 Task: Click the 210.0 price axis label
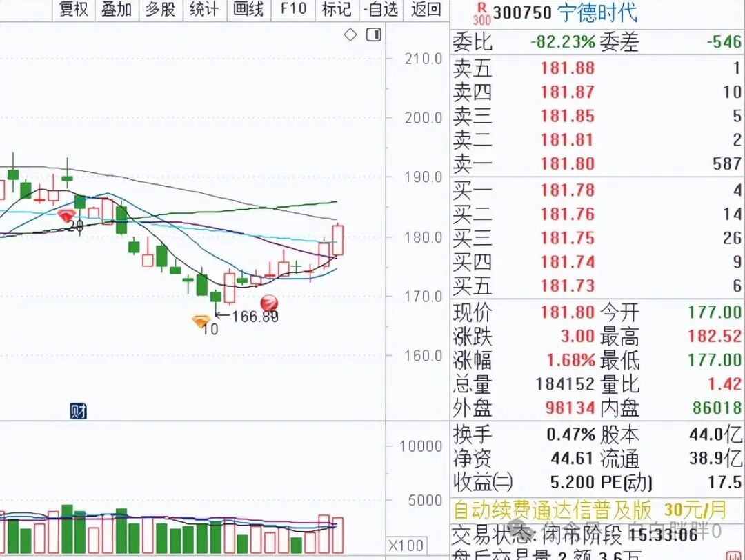point(424,59)
